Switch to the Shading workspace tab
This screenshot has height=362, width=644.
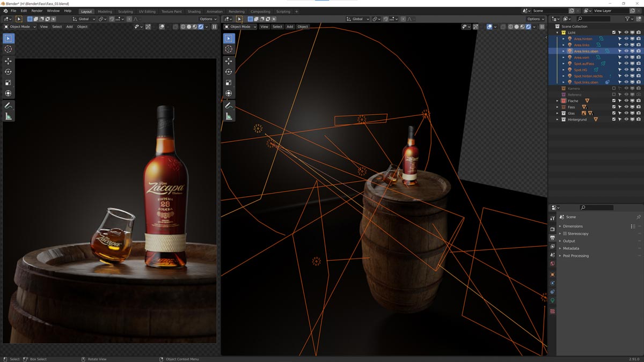click(194, 11)
